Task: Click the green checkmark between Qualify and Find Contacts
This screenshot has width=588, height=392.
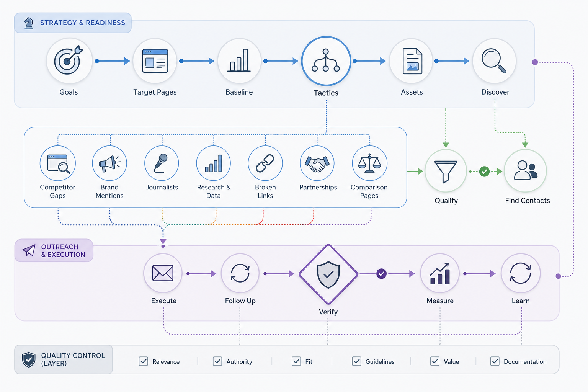Action: click(x=485, y=171)
